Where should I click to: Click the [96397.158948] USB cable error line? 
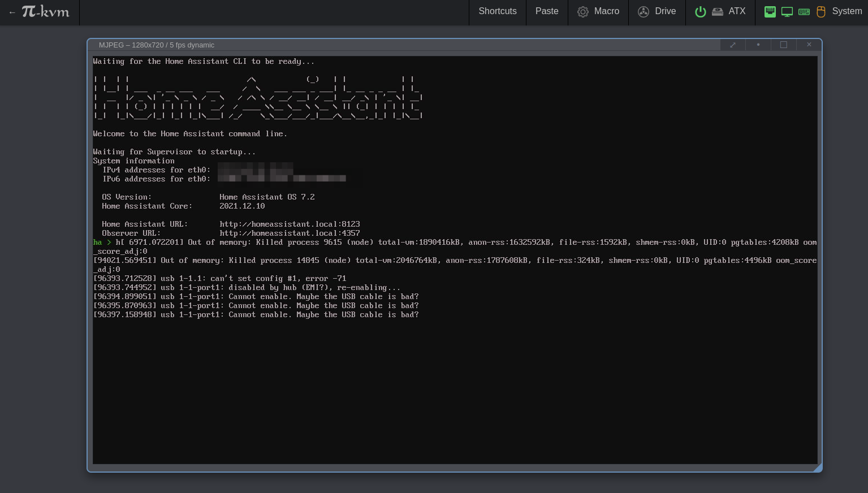tap(256, 314)
